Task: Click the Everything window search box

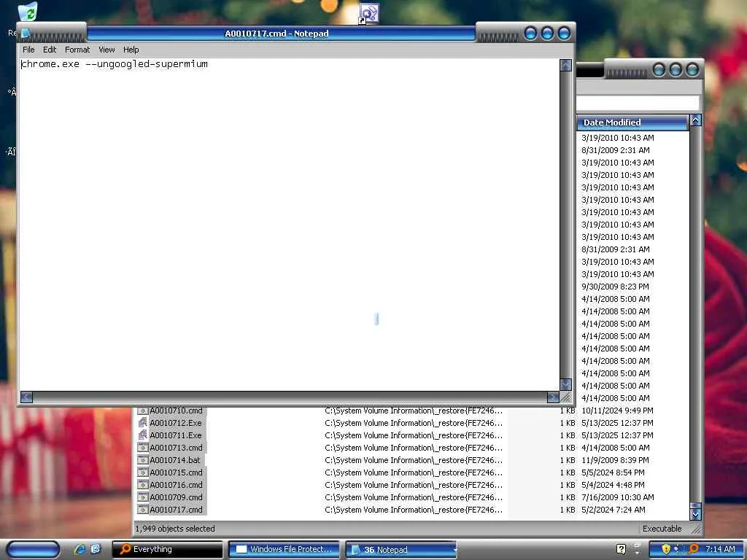Action: 638,103
